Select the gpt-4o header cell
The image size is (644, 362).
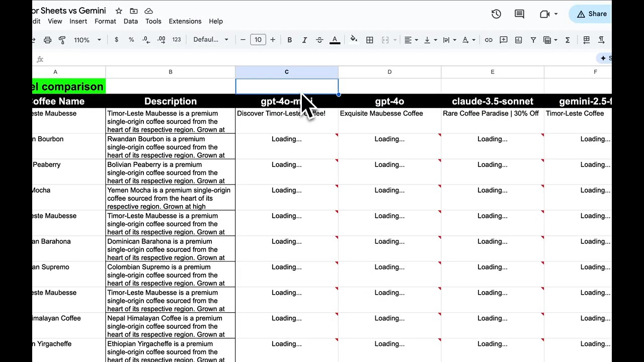tap(389, 101)
